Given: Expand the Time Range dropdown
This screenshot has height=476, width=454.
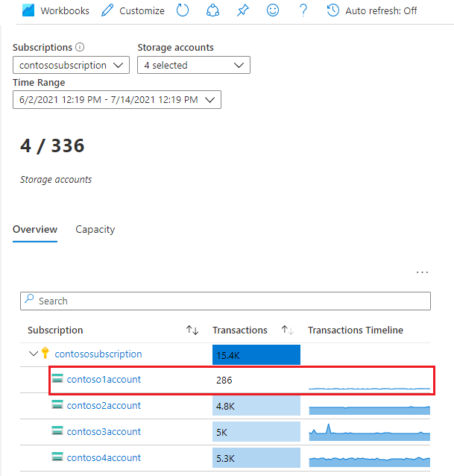Looking at the screenshot, I should coord(116,100).
